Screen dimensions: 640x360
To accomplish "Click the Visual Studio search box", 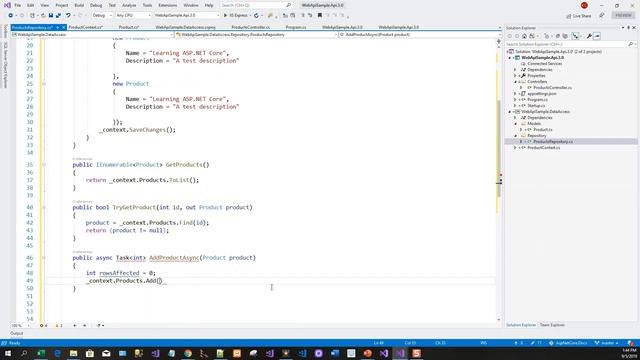I will [256, 5].
